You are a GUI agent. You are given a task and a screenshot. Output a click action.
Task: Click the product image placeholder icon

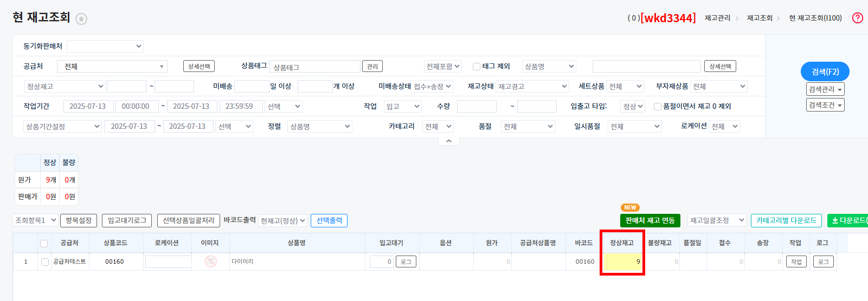tap(210, 261)
